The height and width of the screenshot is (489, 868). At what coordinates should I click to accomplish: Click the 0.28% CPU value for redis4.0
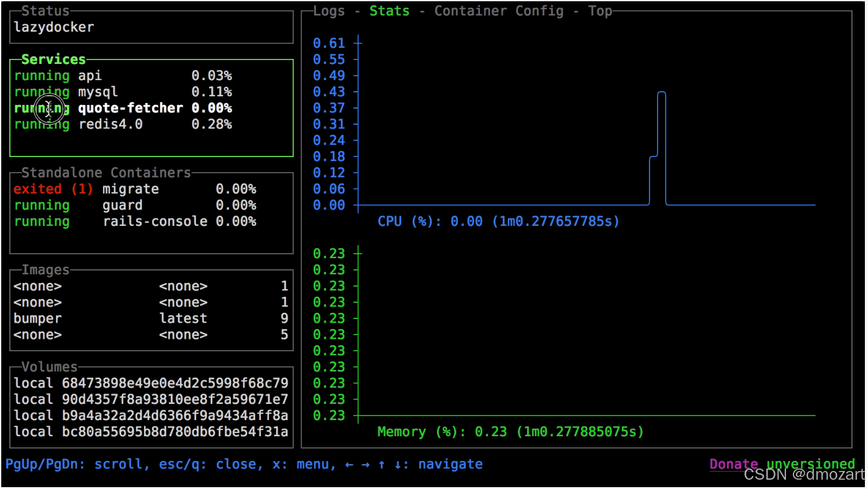pyautogui.click(x=212, y=124)
